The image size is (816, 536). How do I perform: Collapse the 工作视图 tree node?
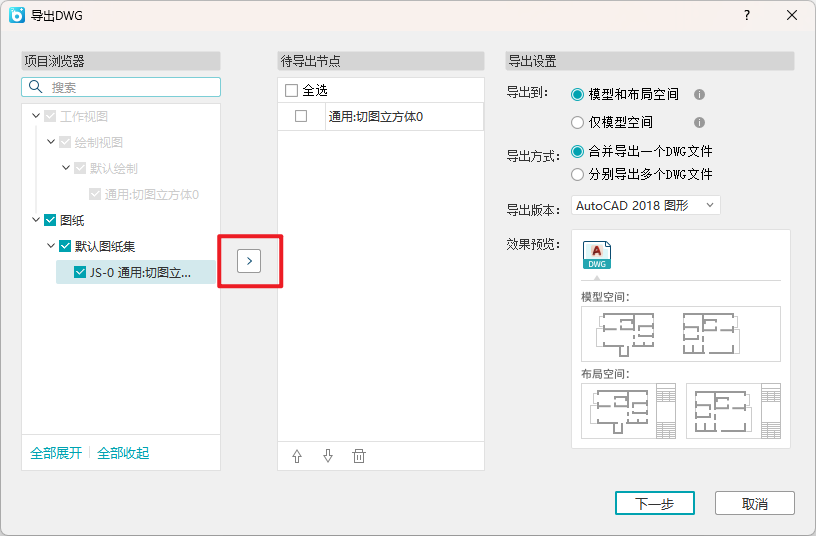coord(36,116)
